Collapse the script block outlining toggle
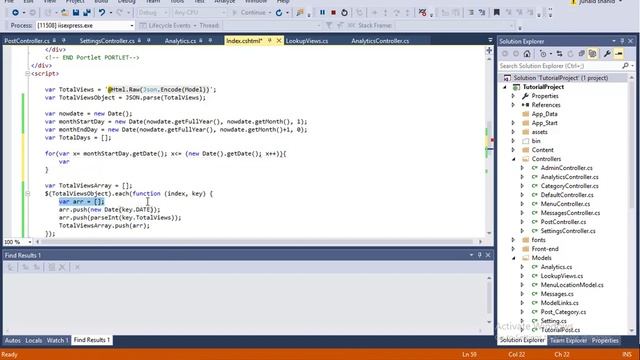The height and width of the screenshot is (360, 640). (27, 73)
